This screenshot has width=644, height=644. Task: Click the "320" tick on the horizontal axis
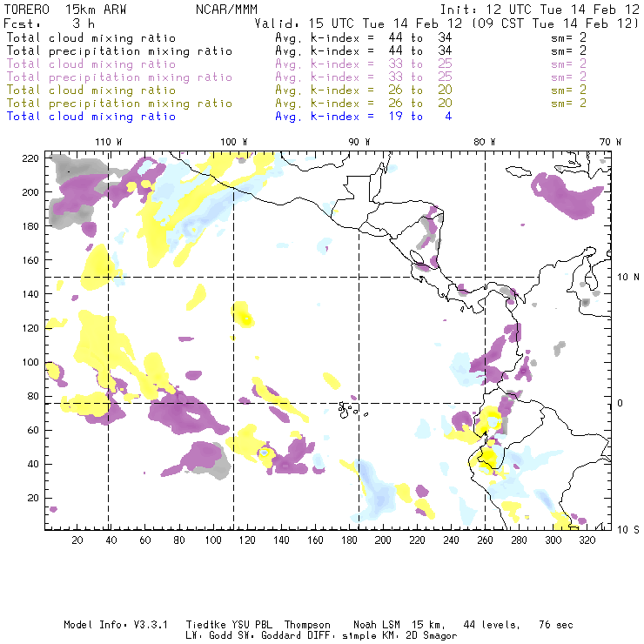click(587, 540)
